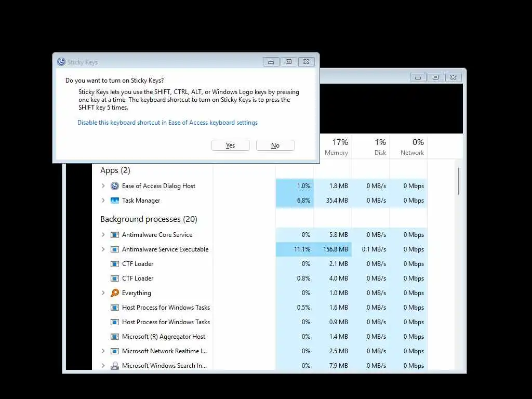Maximize the Task Manager window

[x=436, y=77]
